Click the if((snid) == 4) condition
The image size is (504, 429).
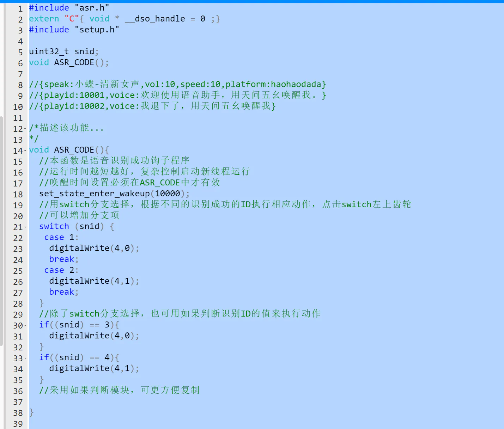click(x=79, y=357)
